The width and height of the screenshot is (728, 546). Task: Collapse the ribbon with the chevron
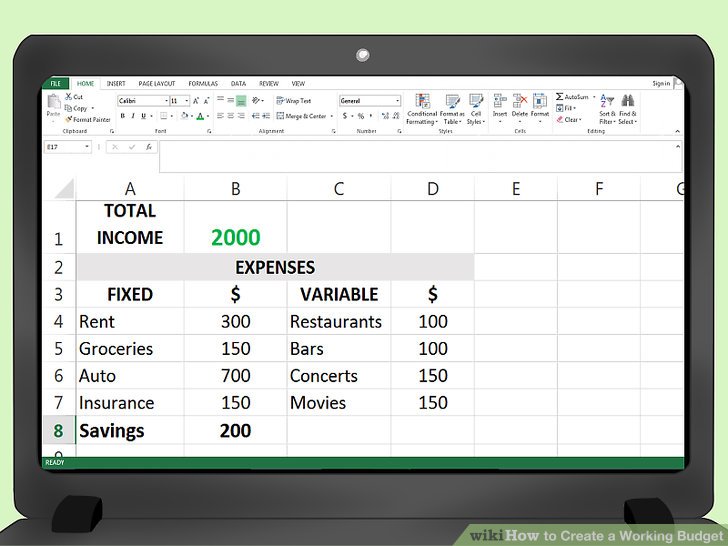click(677, 131)
